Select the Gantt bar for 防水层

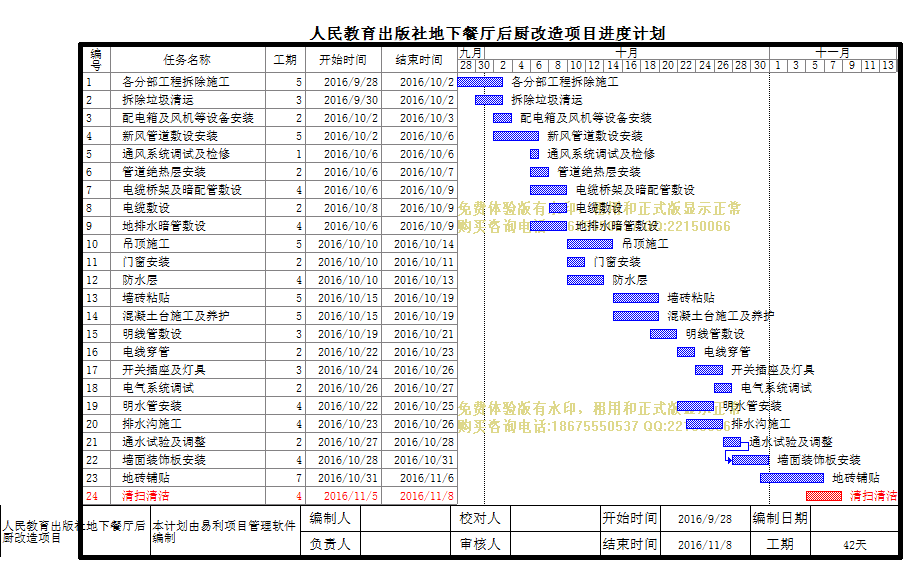(585, 280)
